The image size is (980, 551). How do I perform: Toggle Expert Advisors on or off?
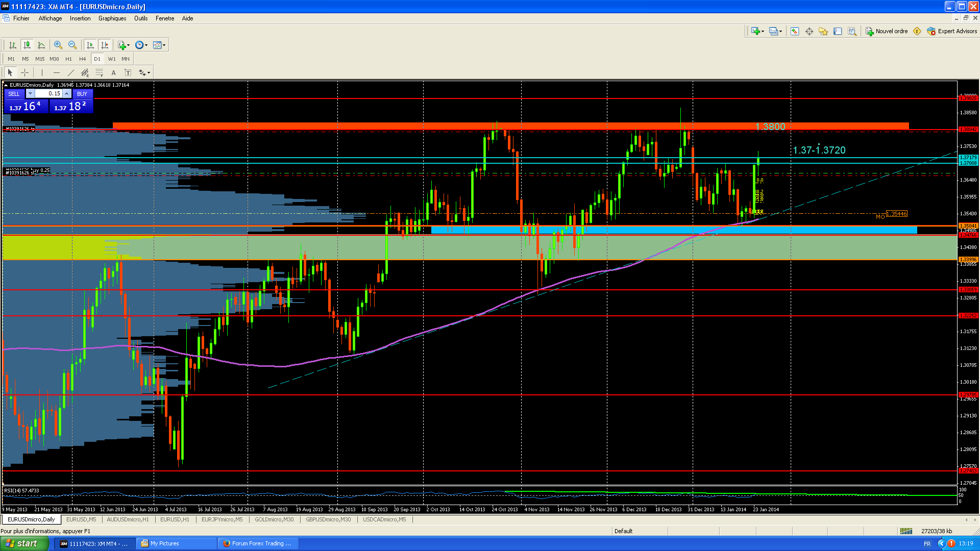tap(952, 31)
